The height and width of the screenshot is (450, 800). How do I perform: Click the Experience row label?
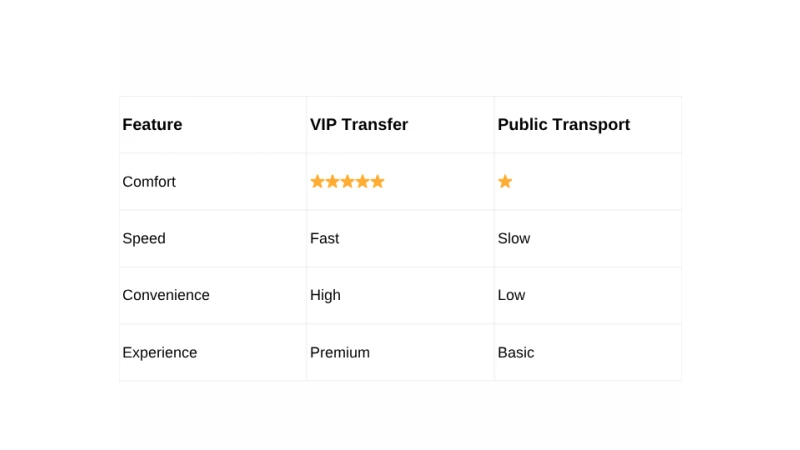tap(160, 353)
